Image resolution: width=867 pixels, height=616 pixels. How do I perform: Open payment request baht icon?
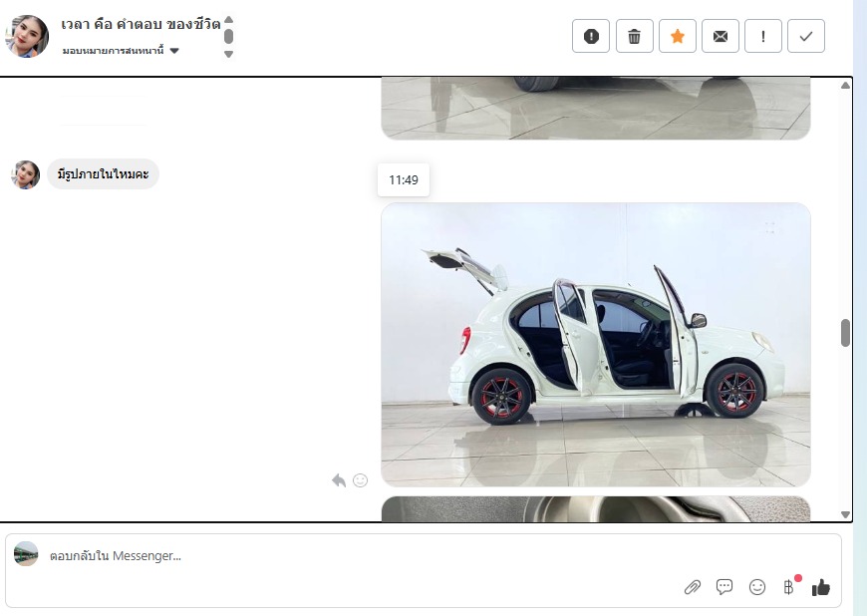pos(789,586)
